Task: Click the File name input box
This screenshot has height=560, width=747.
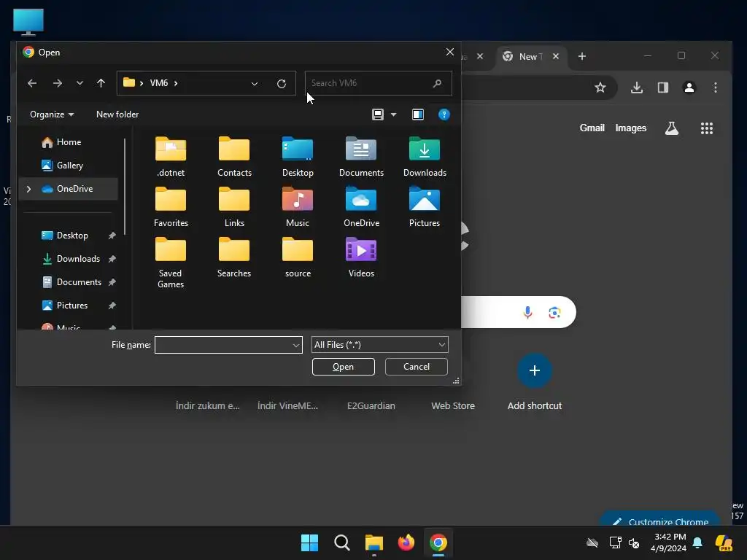Action: pos(228,345)
